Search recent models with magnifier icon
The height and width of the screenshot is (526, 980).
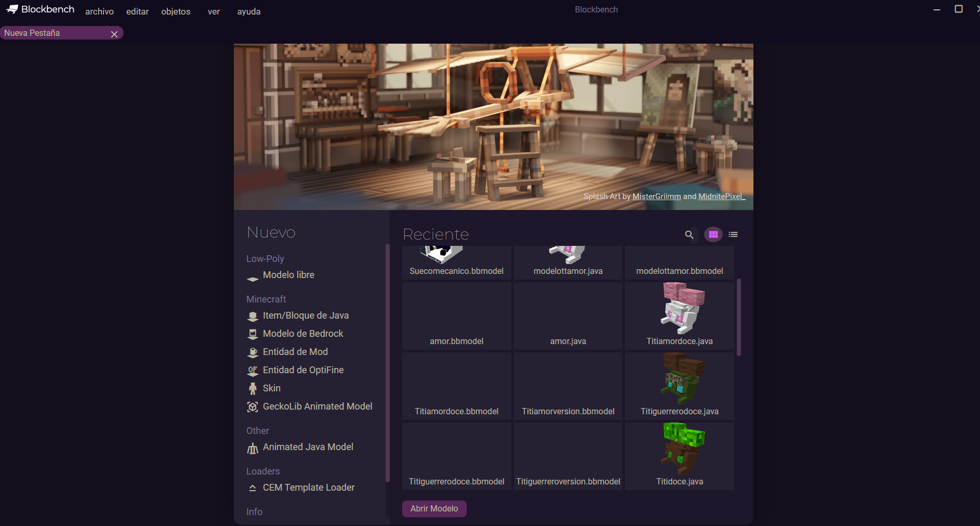click(689, 235)
